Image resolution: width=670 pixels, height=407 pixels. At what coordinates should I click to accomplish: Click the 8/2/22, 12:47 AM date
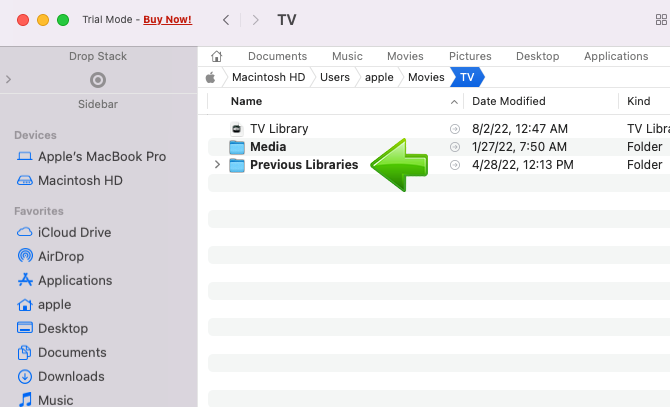[520, 129]
